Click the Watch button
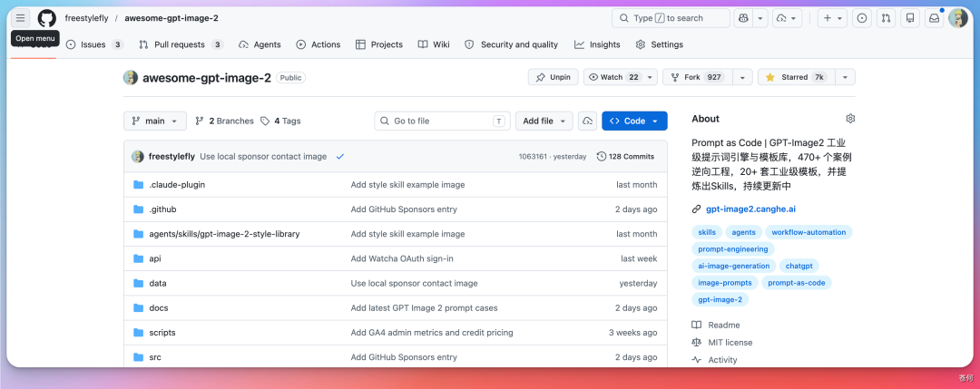 tap(613, 77)
